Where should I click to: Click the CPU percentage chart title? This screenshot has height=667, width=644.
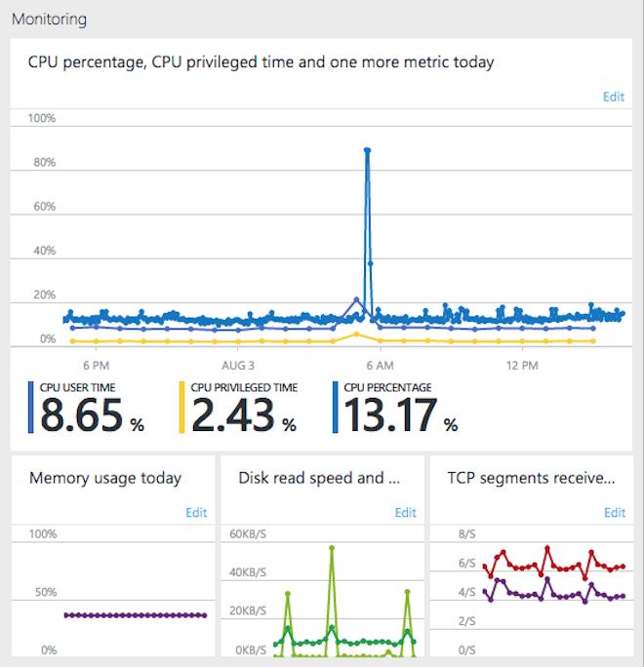coord(261,62)
